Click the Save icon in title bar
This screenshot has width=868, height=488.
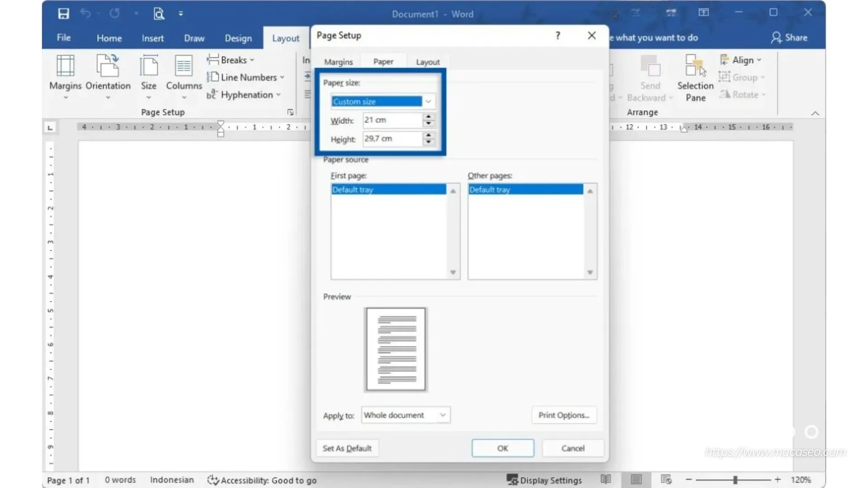click(x=64, y=14)
